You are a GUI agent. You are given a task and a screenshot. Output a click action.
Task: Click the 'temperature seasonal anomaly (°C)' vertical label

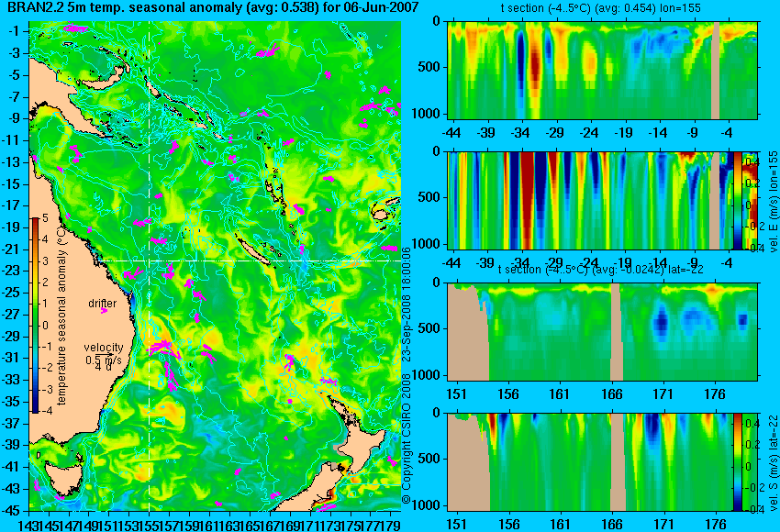(61, 316)
